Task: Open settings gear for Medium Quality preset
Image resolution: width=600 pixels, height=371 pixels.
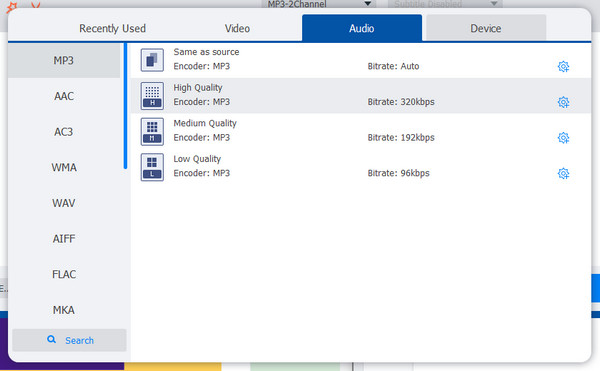Action: 563,138
